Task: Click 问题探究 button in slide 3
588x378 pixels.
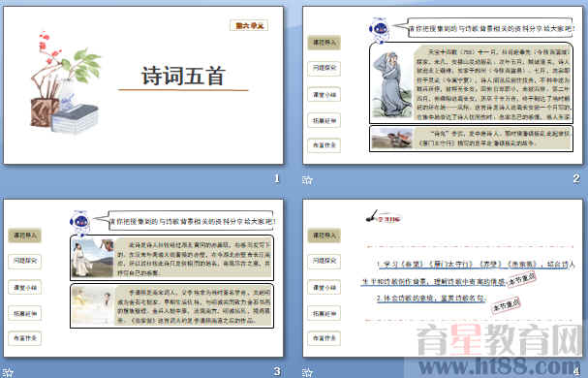Action: click(25, 261)
